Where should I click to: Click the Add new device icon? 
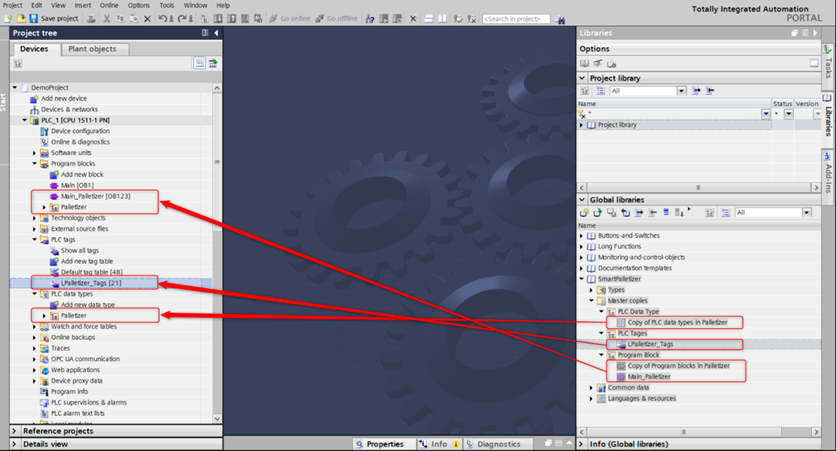coord(34,99)
